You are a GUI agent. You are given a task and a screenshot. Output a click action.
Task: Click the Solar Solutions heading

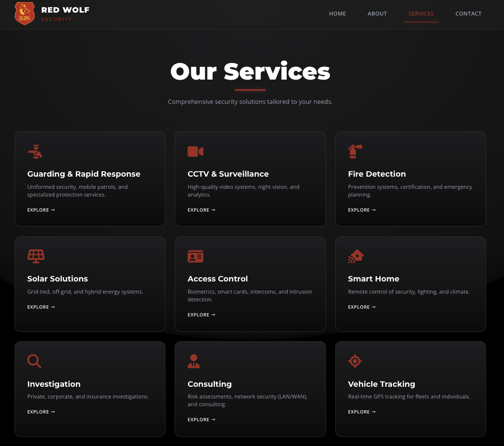click(58, 279)
